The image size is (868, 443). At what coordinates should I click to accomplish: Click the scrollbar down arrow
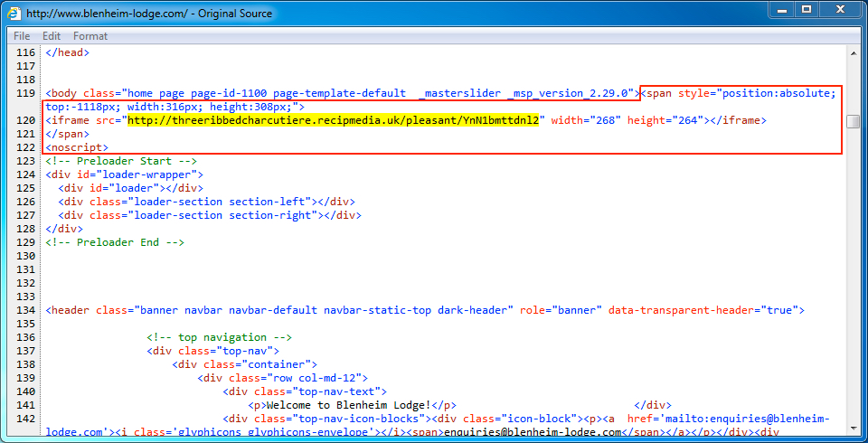(853, 429)
